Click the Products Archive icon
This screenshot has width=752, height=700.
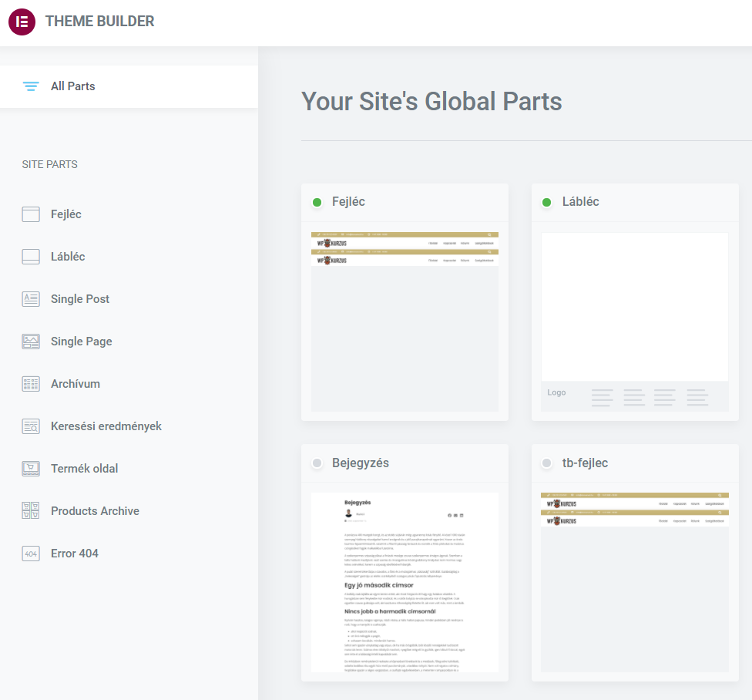tap(31, 511)
